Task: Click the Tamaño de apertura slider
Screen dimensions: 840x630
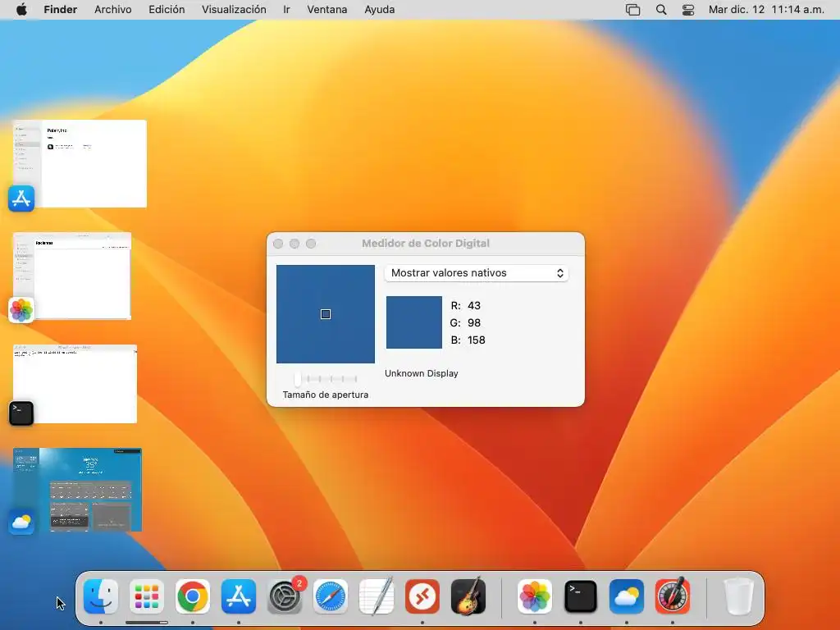Action: click(x=326, y=379)
